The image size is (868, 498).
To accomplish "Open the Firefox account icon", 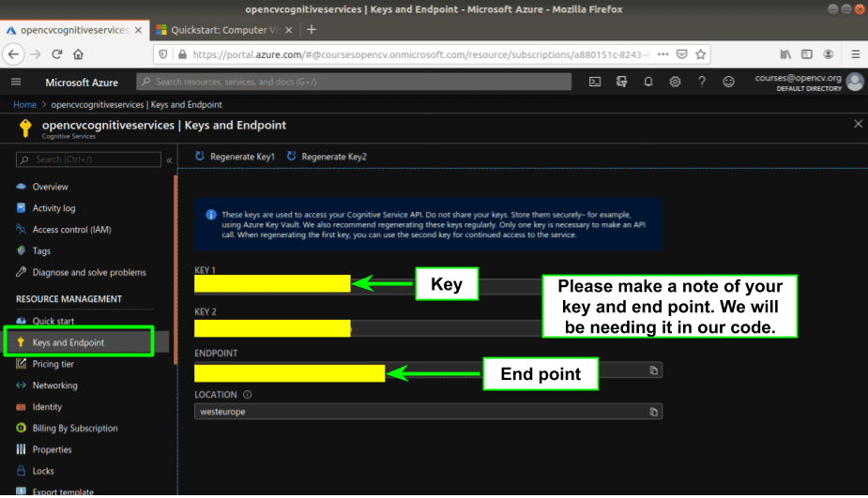I will [829, 54].
